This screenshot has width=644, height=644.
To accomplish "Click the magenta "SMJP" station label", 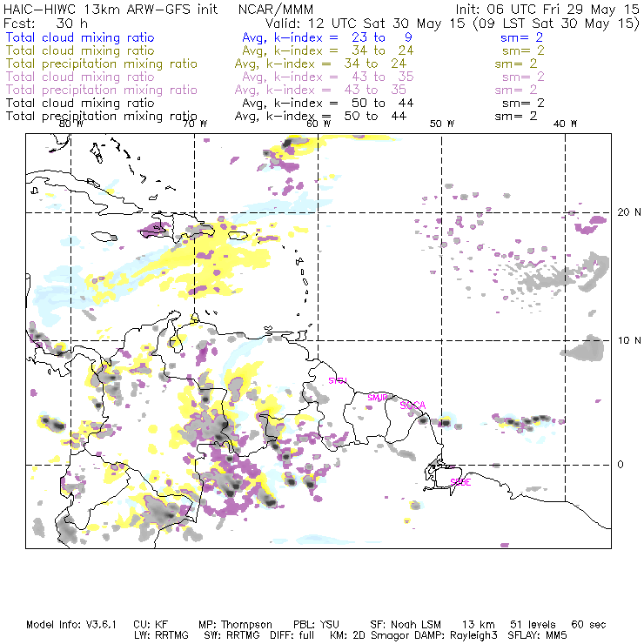I will (x=378, y=398).
